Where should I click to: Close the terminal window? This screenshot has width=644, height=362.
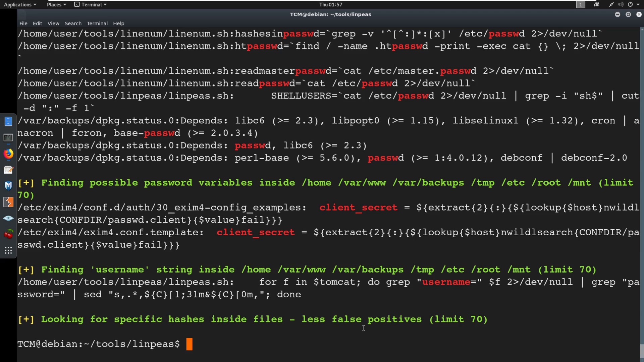click(x=639, y=14)
